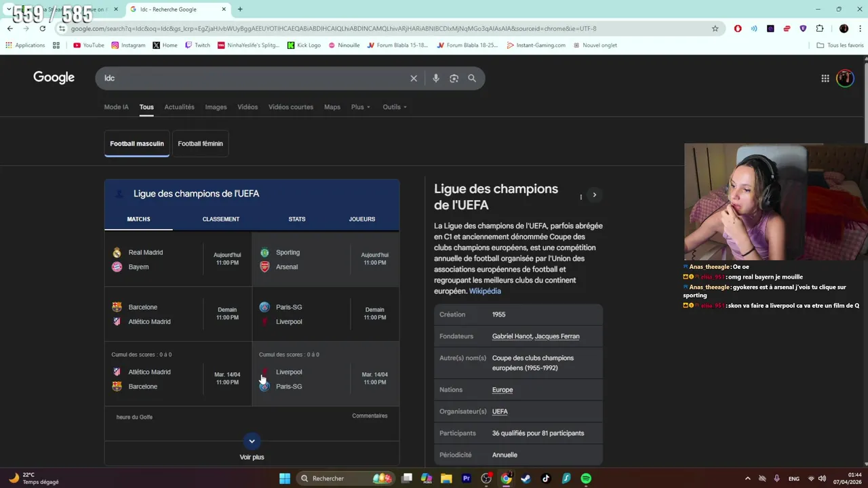This screenshot has height=488, width=868.
Task: Open TikTok from the taskbar
Action: coord(546,479)
